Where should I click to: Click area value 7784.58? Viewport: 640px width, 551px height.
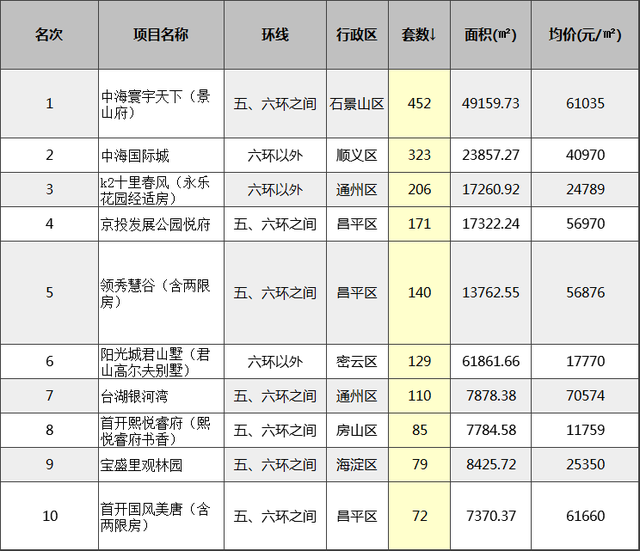pos(491,430)
